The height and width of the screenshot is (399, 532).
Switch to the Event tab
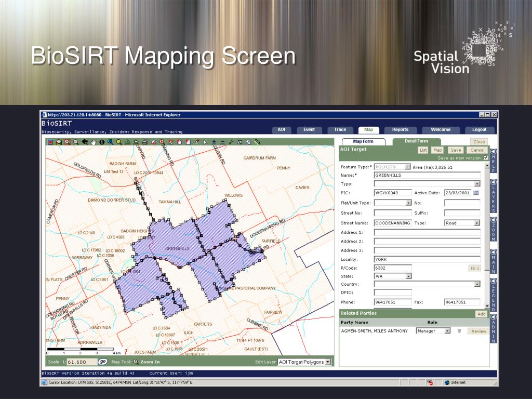[309, 129]
